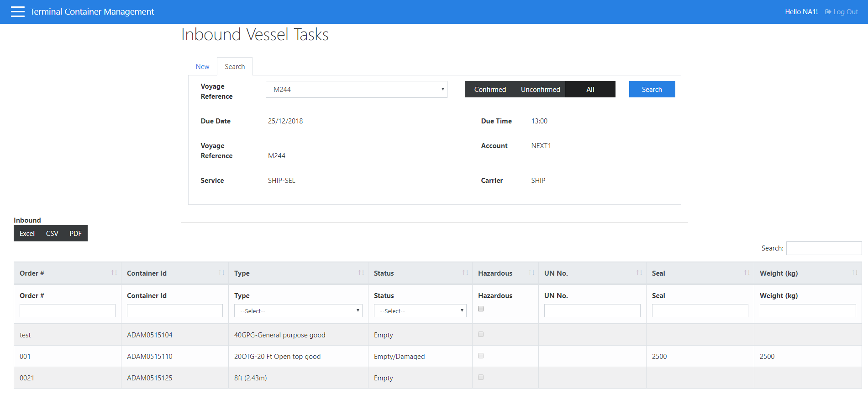This screenshot has width=868, height=395.
Task: Focus the Container Id filter input
Action: pos(175,311)
